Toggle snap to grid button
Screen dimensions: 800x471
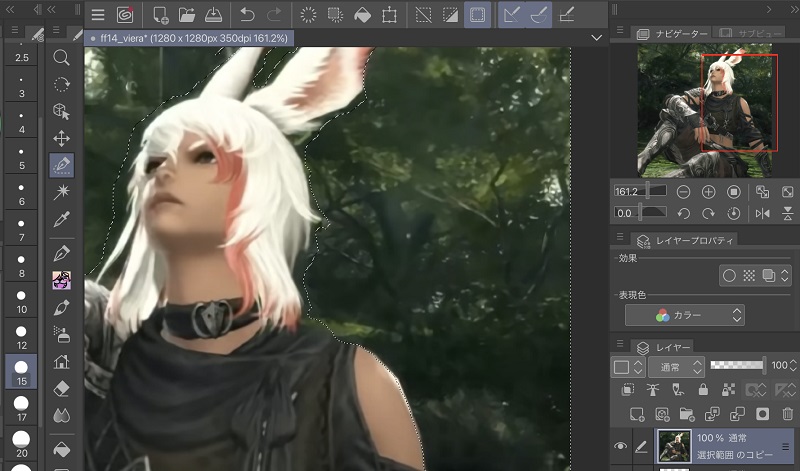point(566,15)
